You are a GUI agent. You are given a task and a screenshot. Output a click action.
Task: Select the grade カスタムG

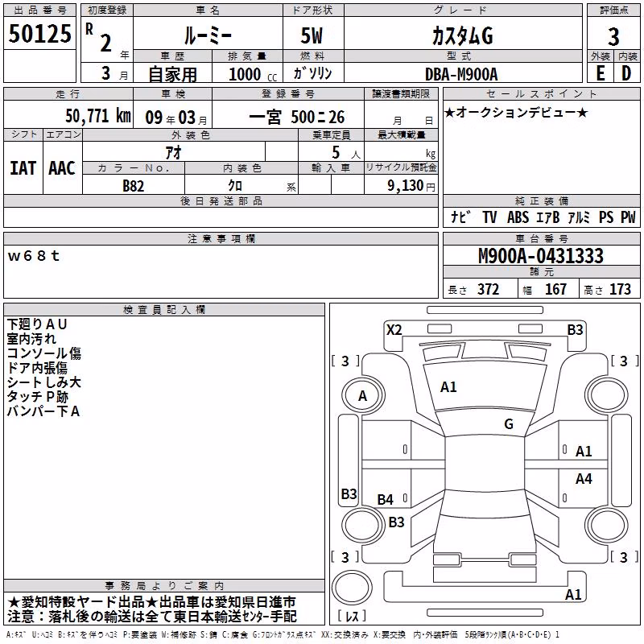(x=462, y=35)
